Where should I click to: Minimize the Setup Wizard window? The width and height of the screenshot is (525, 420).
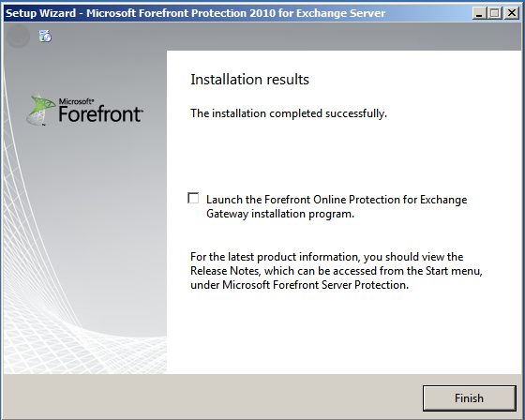[479, 13]
